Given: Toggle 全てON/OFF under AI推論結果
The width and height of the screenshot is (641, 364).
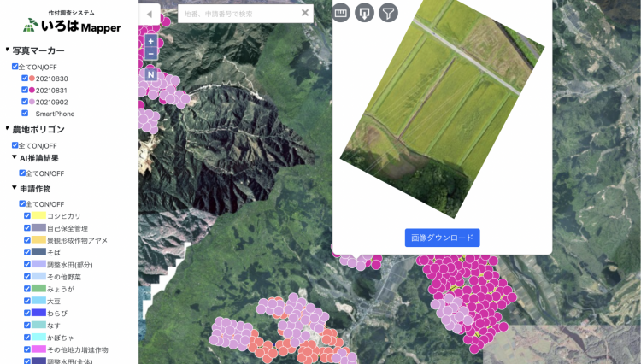Looking at the screenshot, I should pyautogui.click(x=22, y=173).
